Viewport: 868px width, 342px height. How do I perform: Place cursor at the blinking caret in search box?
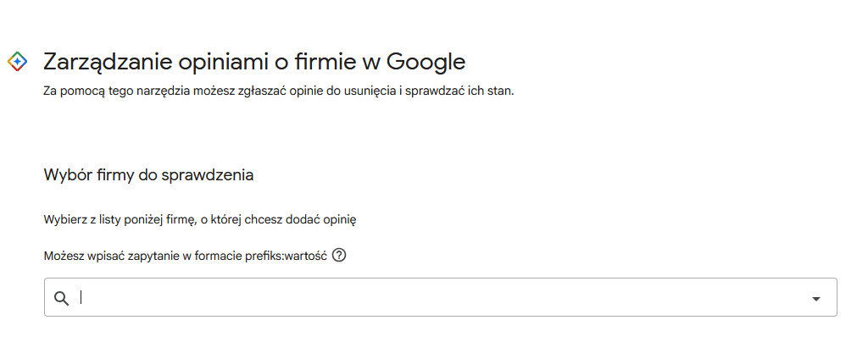[x=81, y=297]
